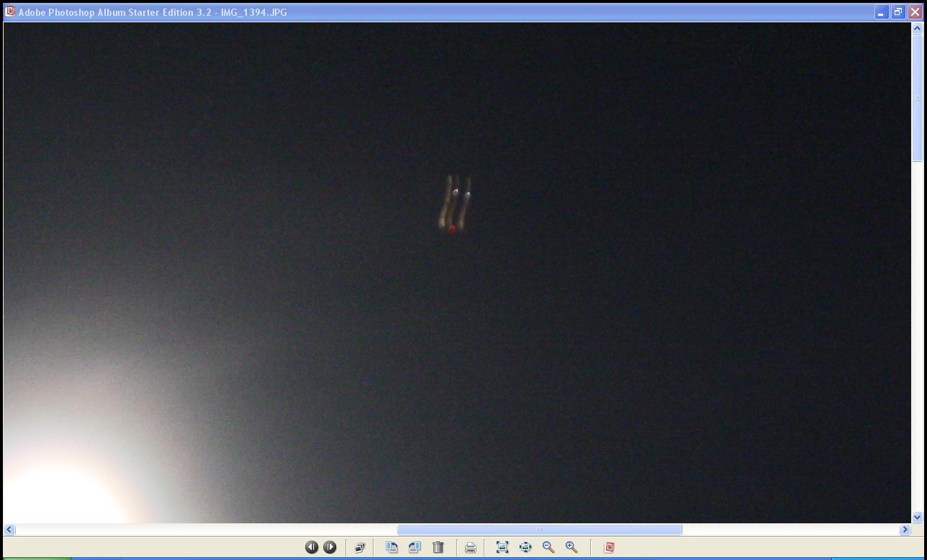
Task: Open the slideshow photos icon
Action: (360, 547)
